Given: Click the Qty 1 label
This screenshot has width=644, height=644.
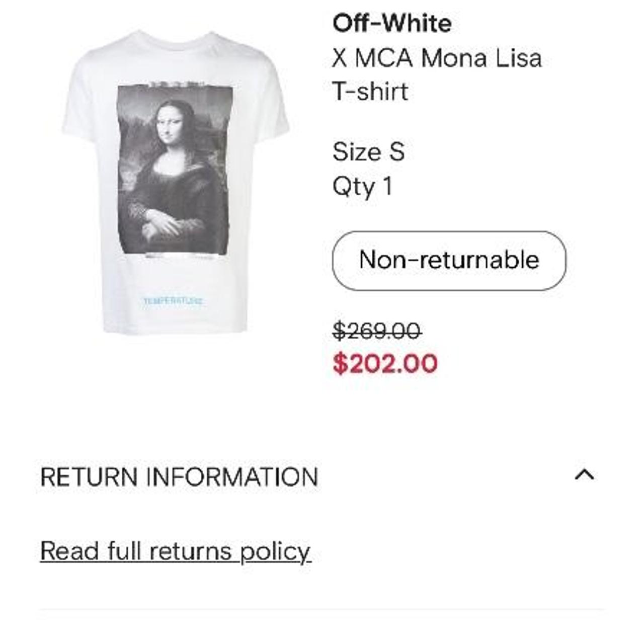Looking at the screenshot, I should click(x=363, y=187).
